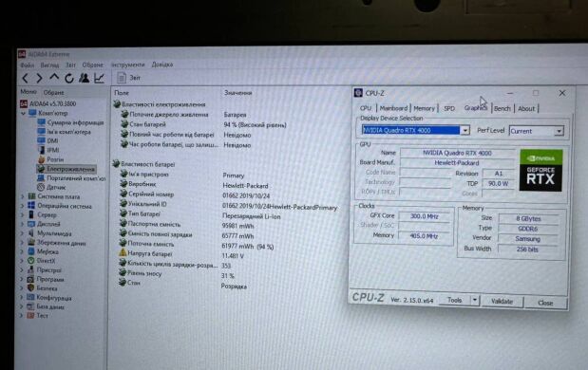
Task: Click the Звіт report toolbar button
Action: (x=128, y=78)
